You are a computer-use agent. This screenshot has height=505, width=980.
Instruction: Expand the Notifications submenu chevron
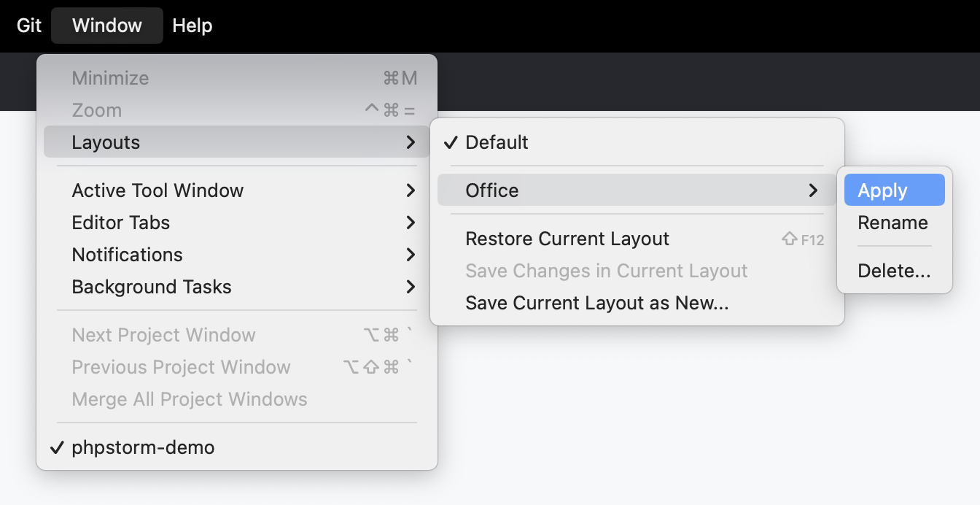(411, 255)
